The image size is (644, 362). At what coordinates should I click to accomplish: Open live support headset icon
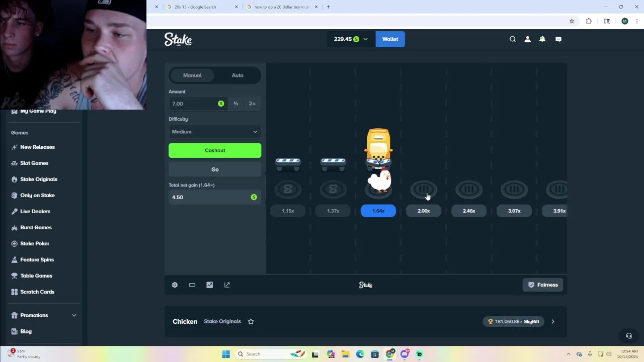pos(629,336)
